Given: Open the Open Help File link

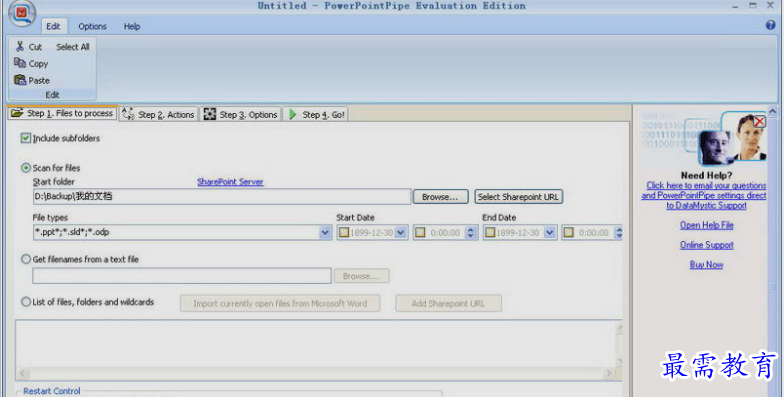Looking at the screenshot, I should click(x=706, y=226).
